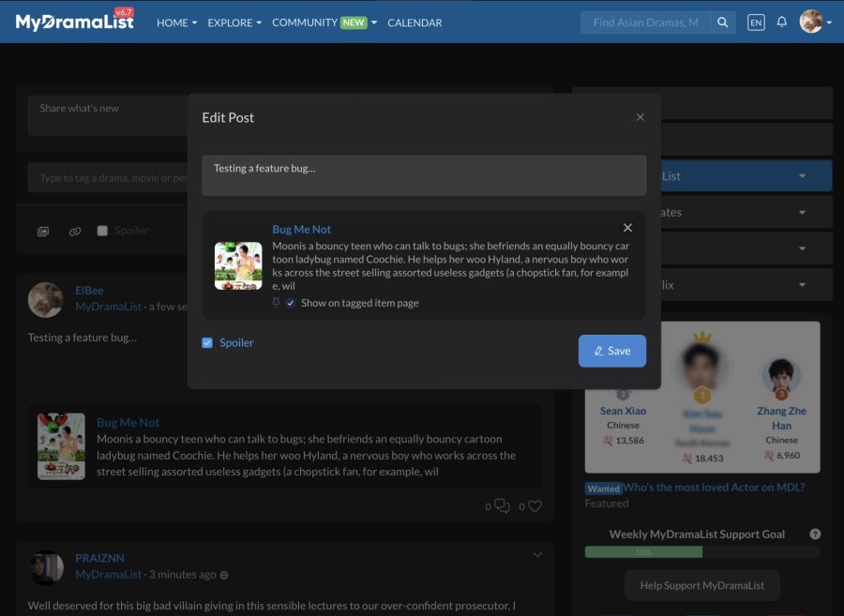Click the MyDramaList link under ElBee
The image size is (844, 616).
(x=108, y=307)
